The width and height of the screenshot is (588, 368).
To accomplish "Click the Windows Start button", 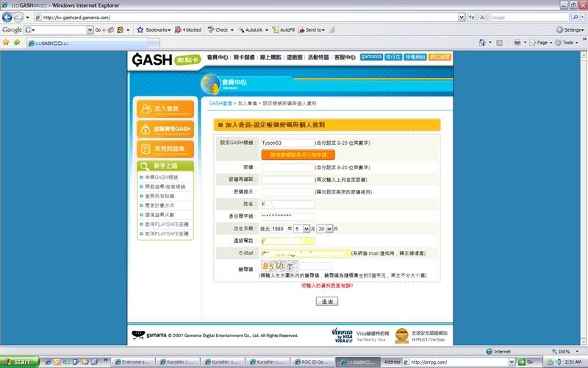I will tap(20, 362).
